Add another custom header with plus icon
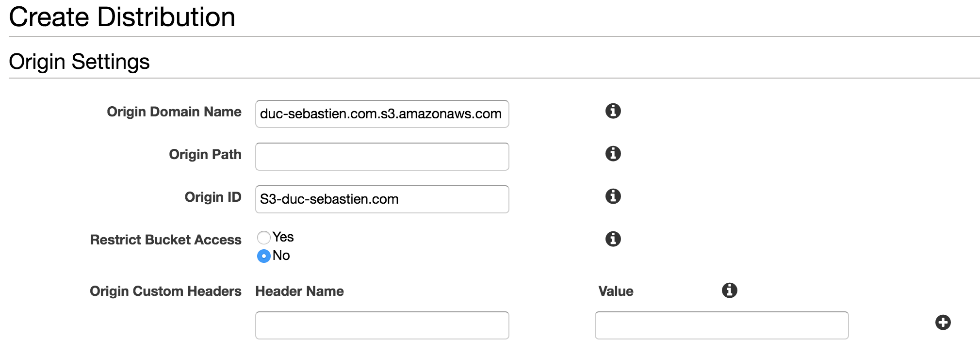This screenshot has width=980, height=355. 943,323
